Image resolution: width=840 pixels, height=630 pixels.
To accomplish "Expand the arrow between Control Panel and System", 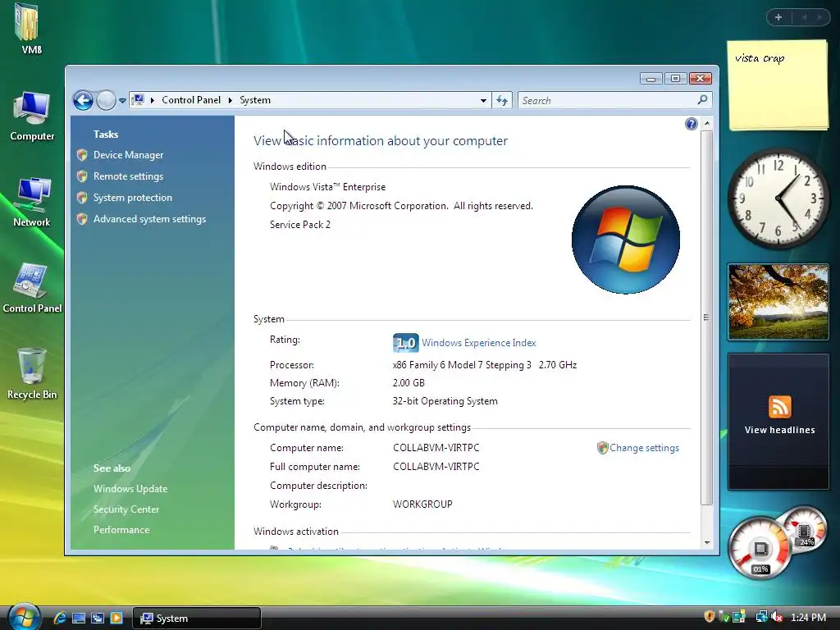I will [231, 100].
